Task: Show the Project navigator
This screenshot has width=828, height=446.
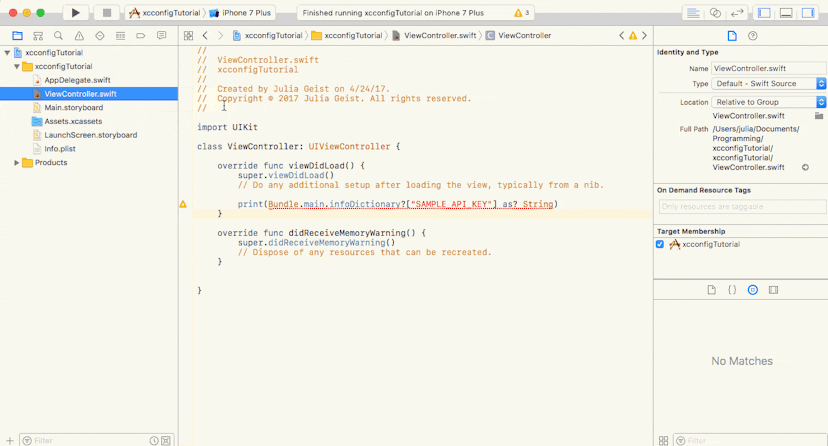Action: [x=17, y=36]
